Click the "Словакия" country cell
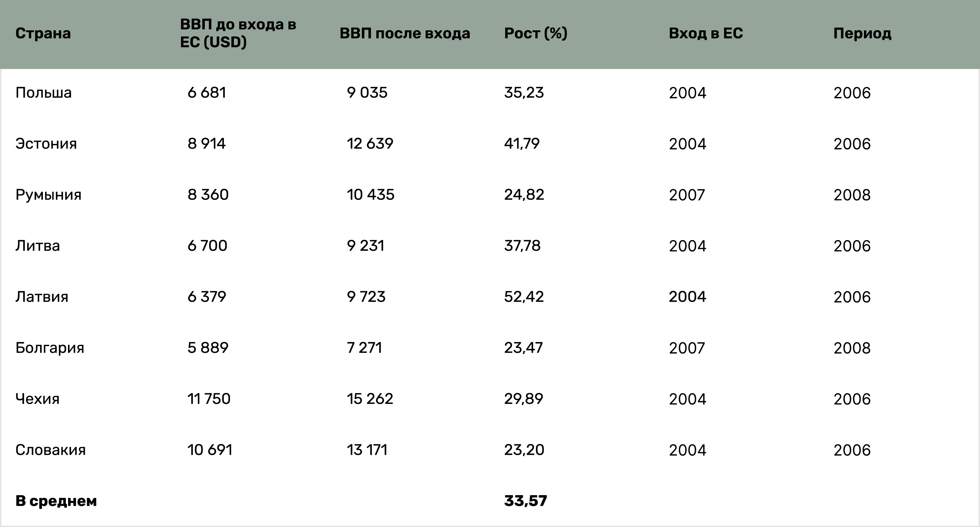This screenshot has height=527, width=980. tap(51, 450)
